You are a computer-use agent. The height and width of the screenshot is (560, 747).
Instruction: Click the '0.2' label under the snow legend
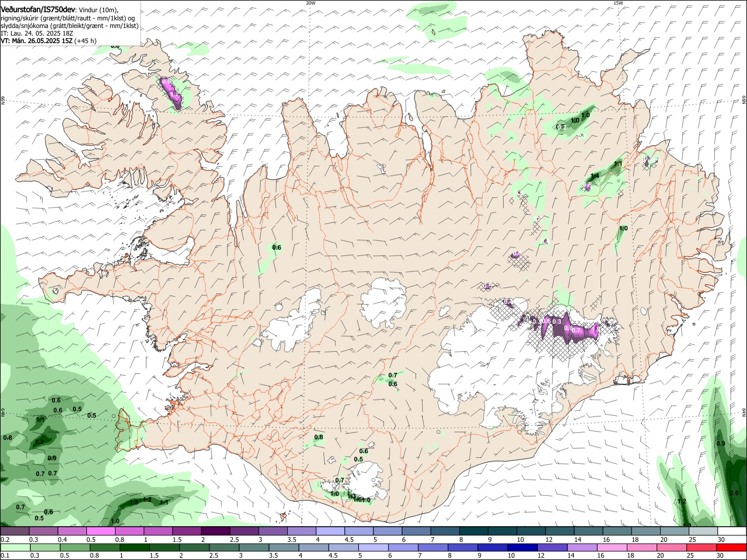coord(4,540)
